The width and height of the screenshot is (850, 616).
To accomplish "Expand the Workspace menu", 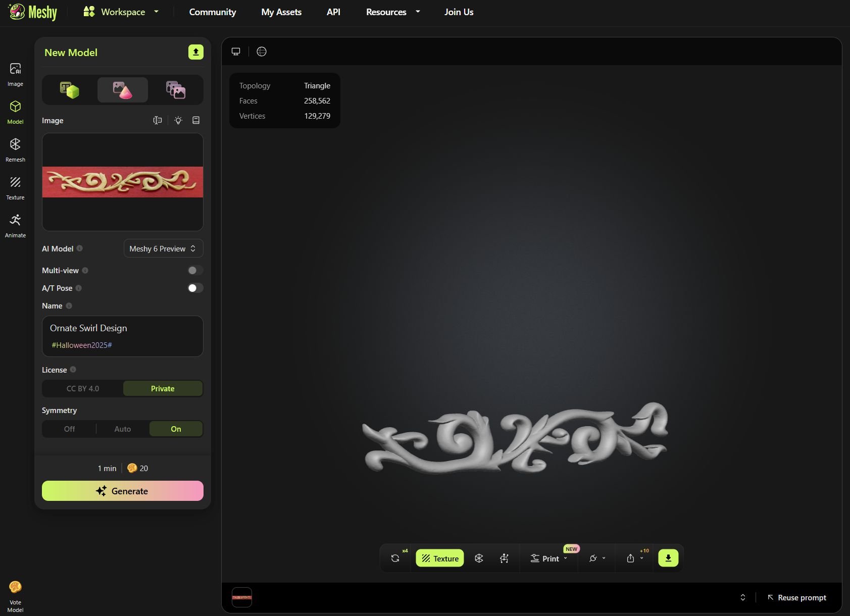I will (x=121, y=12).
